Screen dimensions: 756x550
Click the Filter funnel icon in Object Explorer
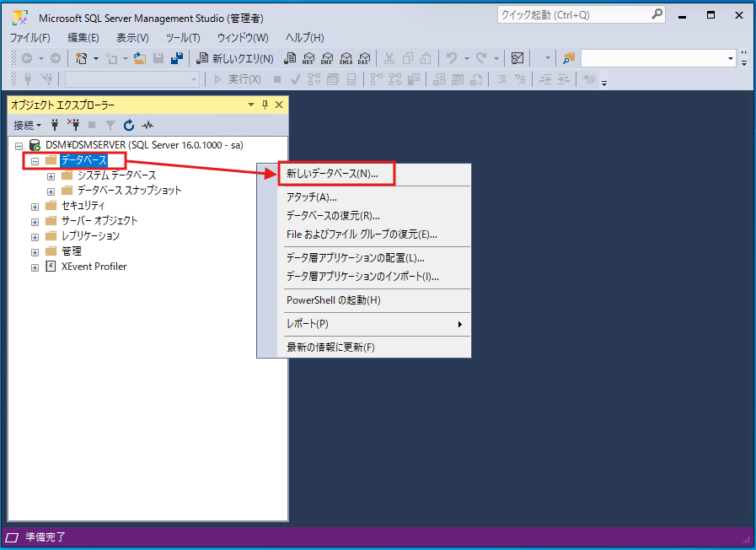pos(110,126)
